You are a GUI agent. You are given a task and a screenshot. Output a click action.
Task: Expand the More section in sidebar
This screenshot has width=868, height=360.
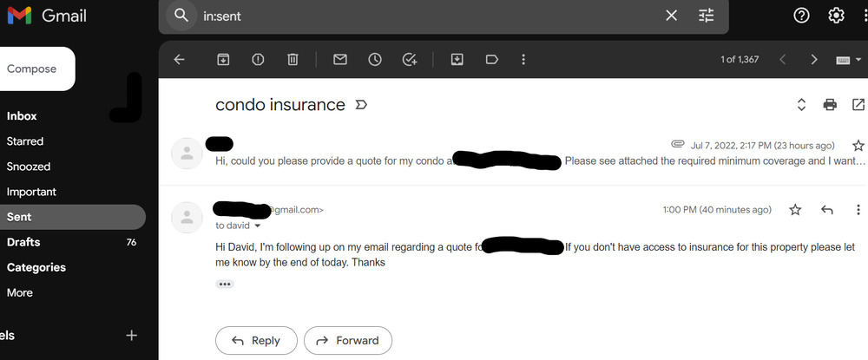(19, 292)
